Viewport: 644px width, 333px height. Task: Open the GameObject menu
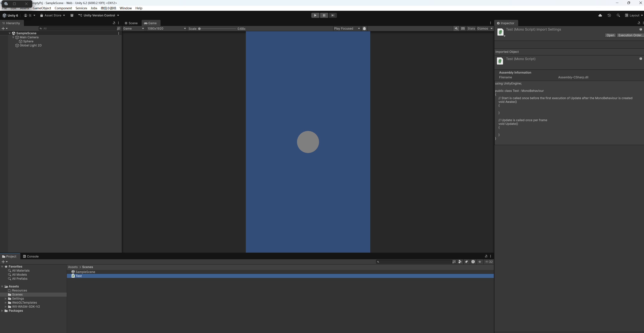pyautogui.click(x=42, y=8)
